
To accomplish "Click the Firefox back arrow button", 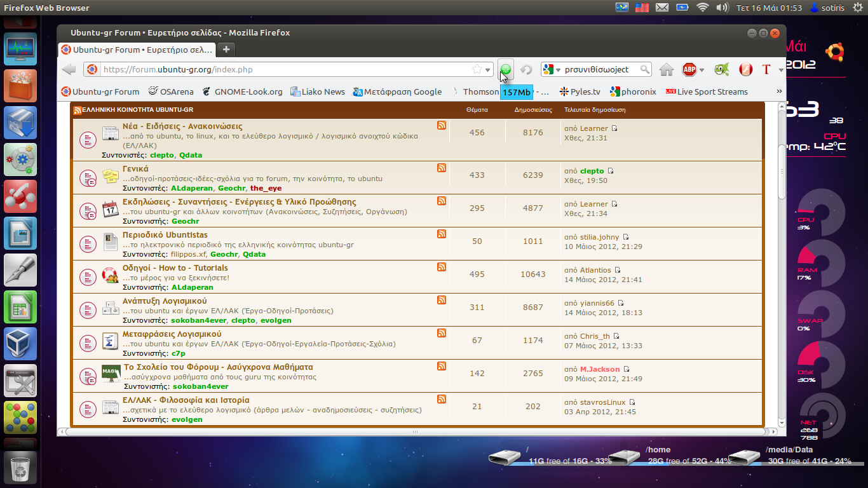I will point(69,70).
